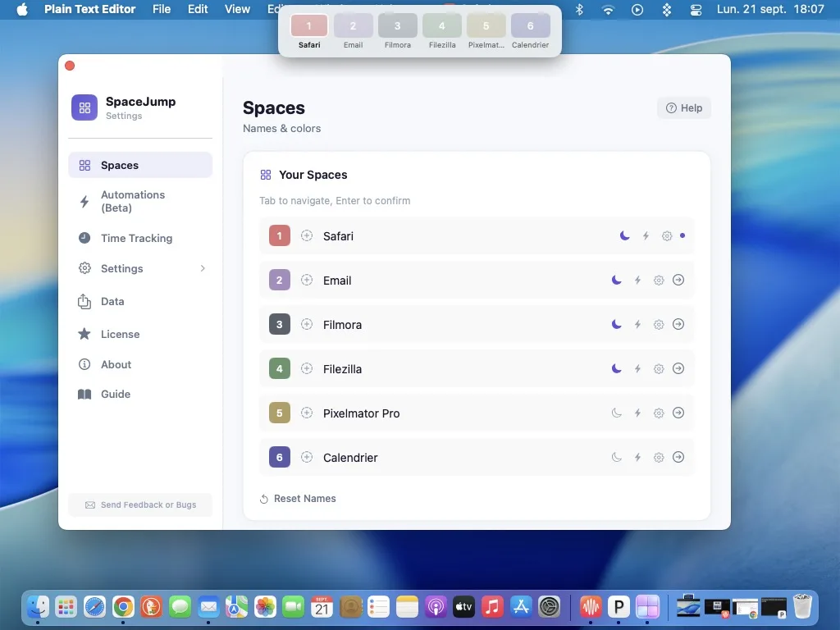Click the plus icon beside Filezilla name
840x630 pixels.
click(x=307, y=368)
